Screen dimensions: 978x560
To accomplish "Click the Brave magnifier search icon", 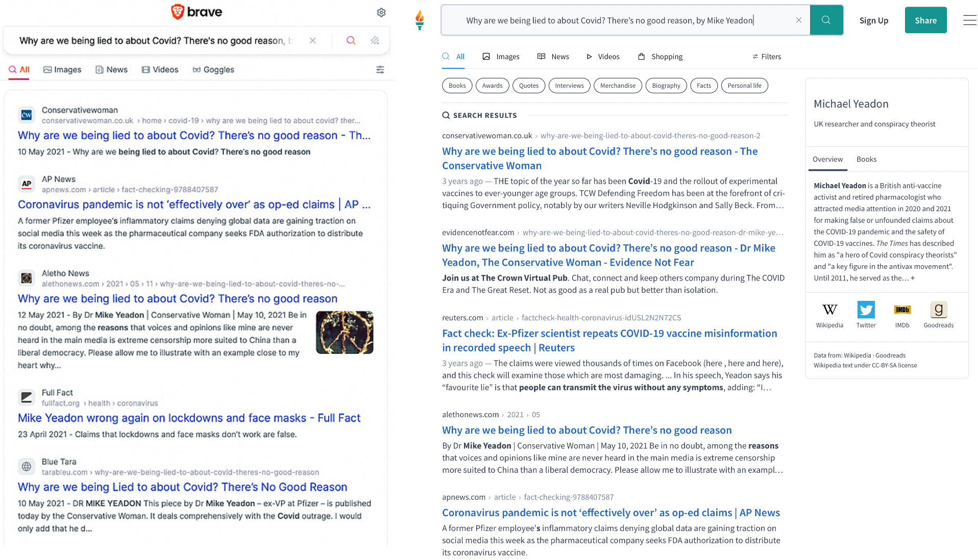I will pos(351,40).
